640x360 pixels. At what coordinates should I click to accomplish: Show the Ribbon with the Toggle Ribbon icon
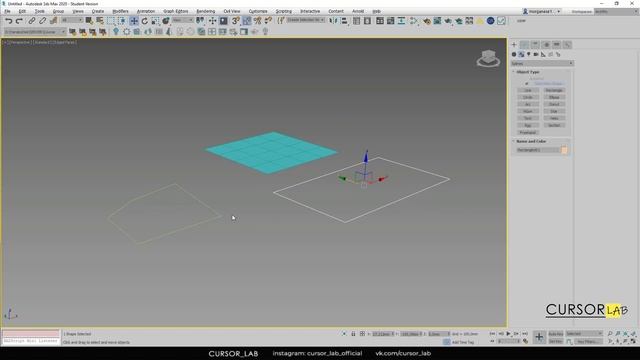(x=380, y=20)
